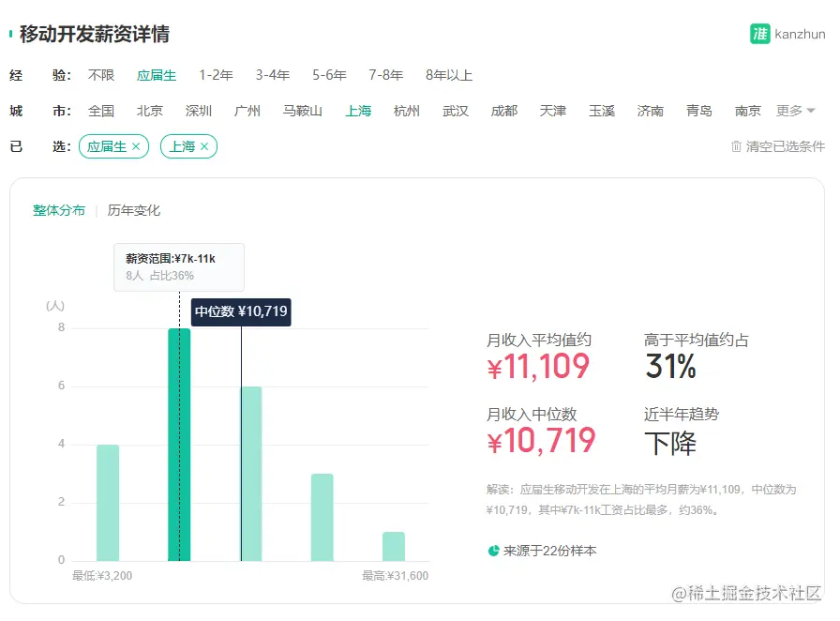840x621 pixels.
Task: Select 全国 in the city filter
Action: click(x=100, y=110)
